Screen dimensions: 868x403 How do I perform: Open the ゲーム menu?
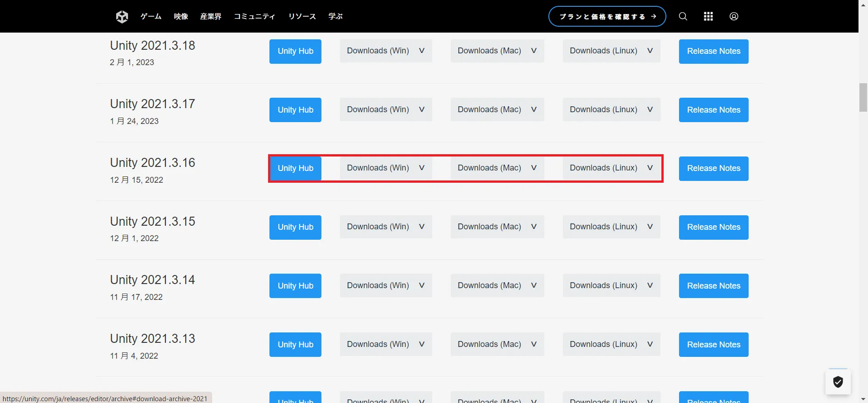[x=151, y=16]
